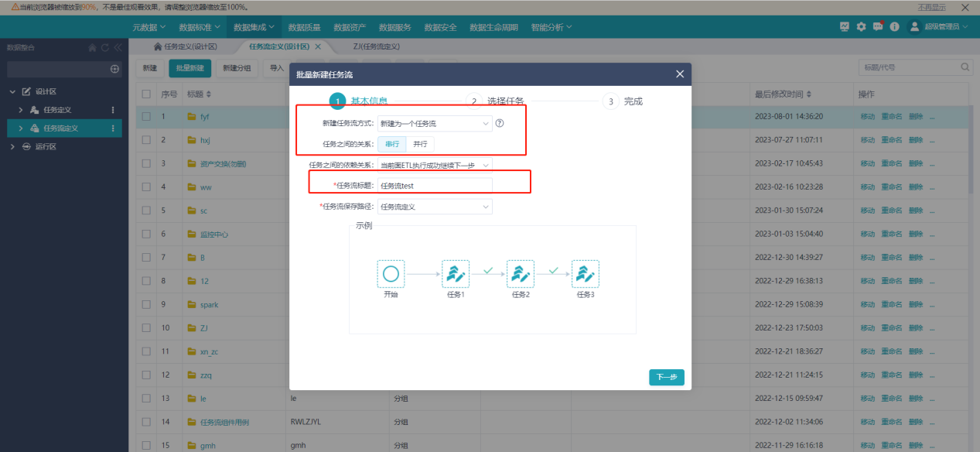Open the 数据质量 menu
980x452 pixels.
point(304,27)
